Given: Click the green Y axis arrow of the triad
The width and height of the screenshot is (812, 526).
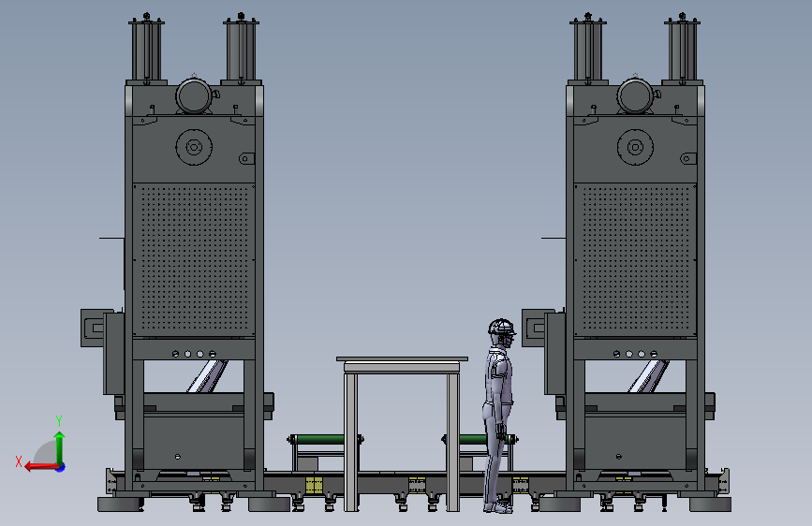Looking at the screenshot, I should 60,447.
